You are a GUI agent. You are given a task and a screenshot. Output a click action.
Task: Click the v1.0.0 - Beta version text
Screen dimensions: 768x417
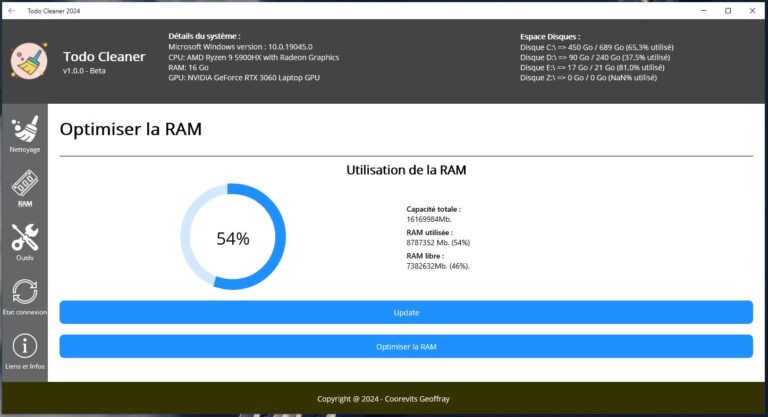[84, 71]
